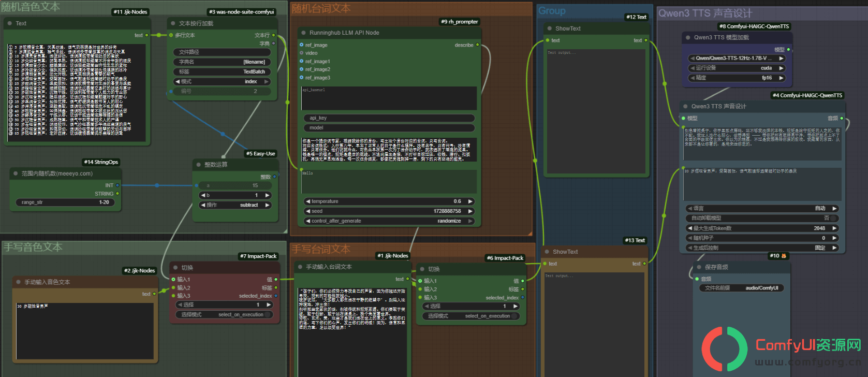Viewport: 868px width, 377px height.
Task: Click the 文件路径 field button
Action: coord(223,52)
